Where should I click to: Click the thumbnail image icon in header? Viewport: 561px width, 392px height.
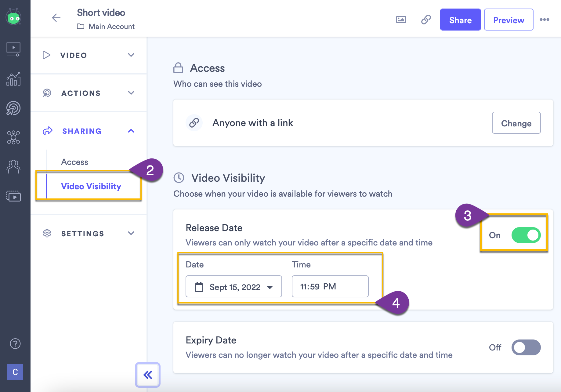[x=401, y=20]
